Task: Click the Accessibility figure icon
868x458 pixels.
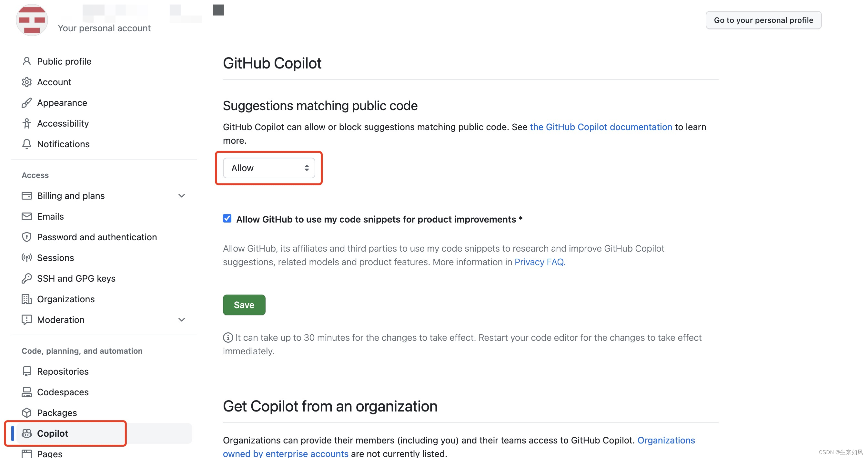Action: click(26, 123)
